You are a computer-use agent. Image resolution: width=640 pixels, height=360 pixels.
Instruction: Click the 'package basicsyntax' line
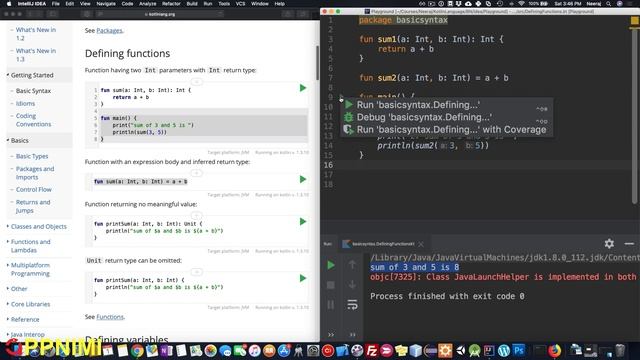pos(403,20)
